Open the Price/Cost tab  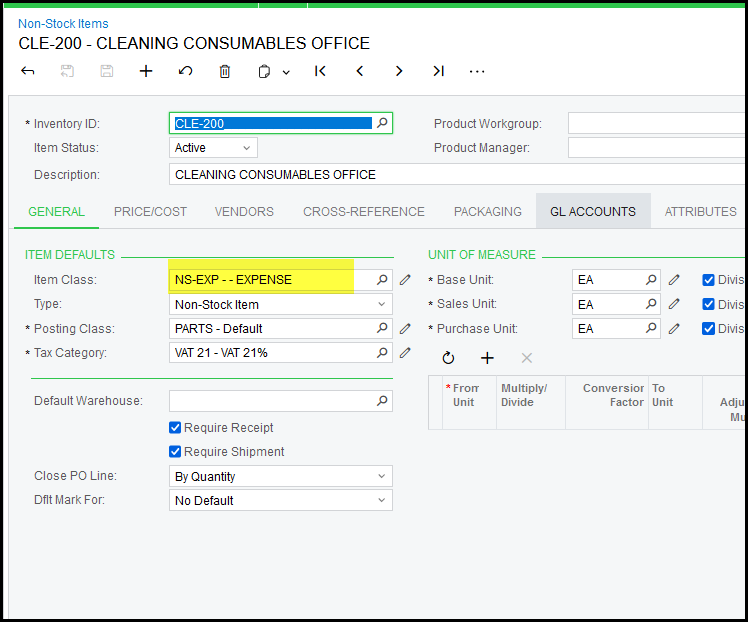150,211
